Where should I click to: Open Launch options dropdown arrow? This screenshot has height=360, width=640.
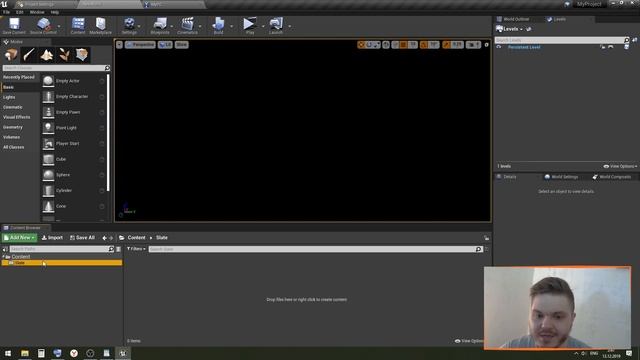[x=290, y=27]
